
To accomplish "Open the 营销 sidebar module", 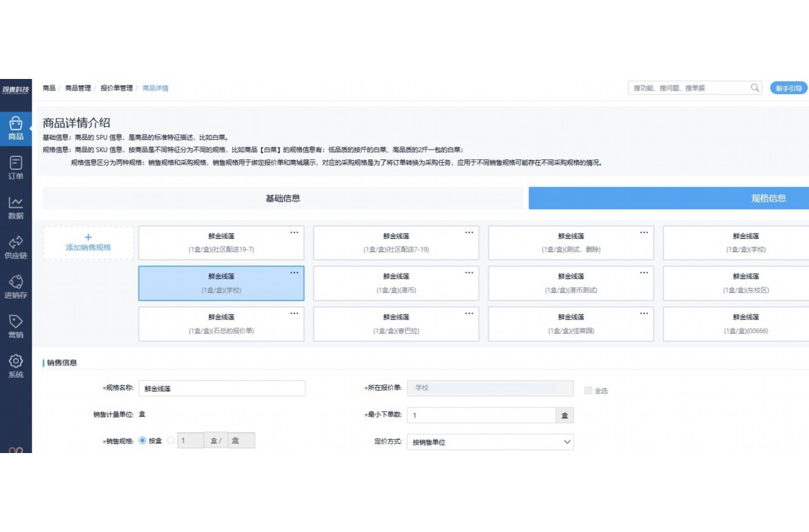I will [15, 327].
